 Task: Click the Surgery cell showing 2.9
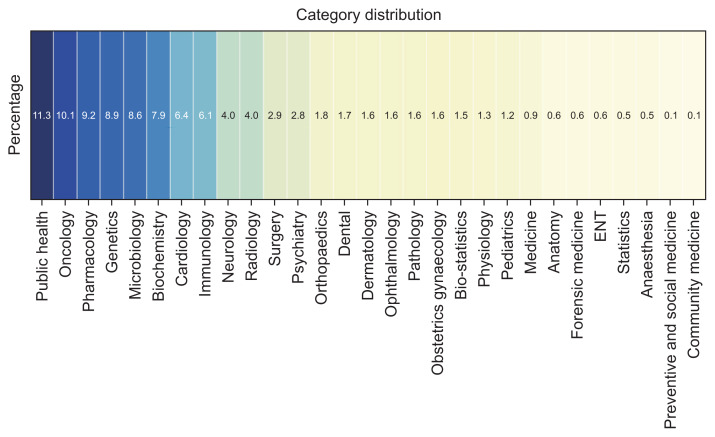tap(275, 116)
